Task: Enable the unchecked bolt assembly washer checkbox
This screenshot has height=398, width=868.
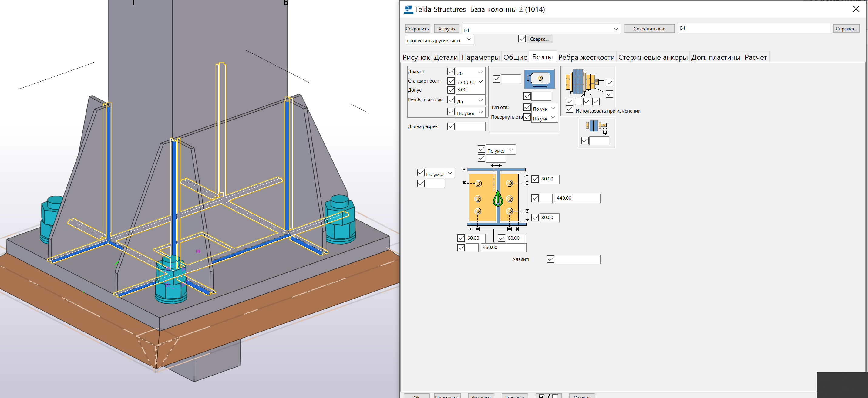Action: click(578, 101)
